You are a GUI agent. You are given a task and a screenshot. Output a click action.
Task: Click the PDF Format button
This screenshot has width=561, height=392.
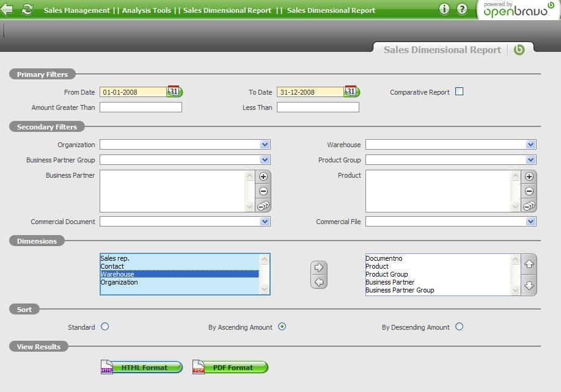[230, 368]
